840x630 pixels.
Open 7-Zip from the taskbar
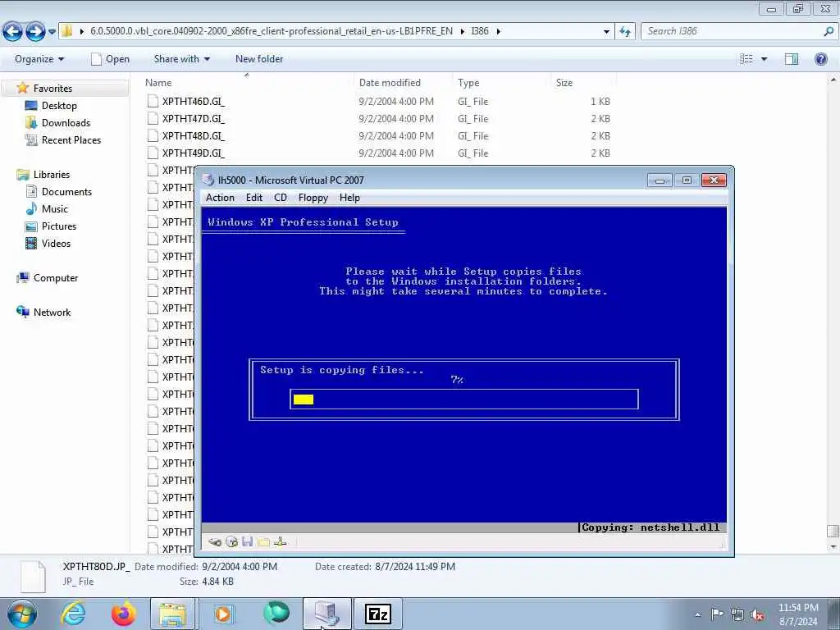pos(378,614)
